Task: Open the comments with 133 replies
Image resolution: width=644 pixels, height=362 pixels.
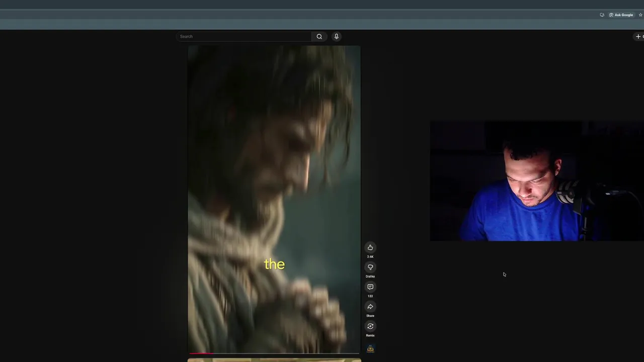Action: (370, 287)
